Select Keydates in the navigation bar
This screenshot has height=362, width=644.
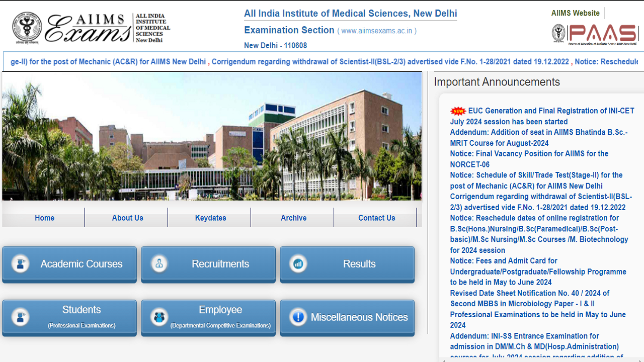pos(210,218)
